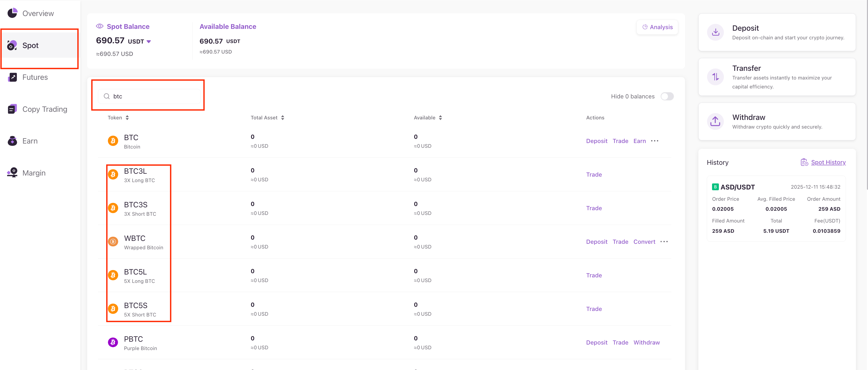Hide Spot Balance with eye icon
868x370 pixels.
pyautogui.click(x=100, y=26)
